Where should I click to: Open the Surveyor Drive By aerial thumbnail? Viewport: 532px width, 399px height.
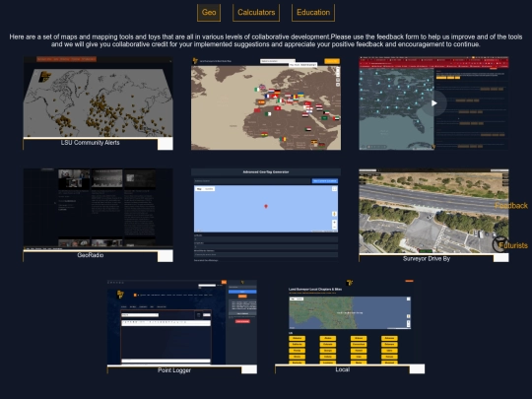(433, 211)
